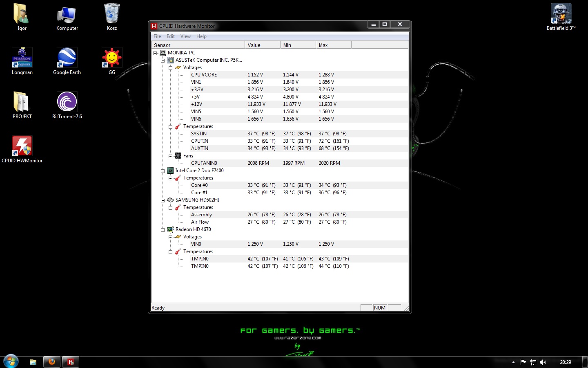Collapse the Temperatures group above Core #0
Image resolution: width=588 pixels, height=368 pixels.
click(171, 178)
